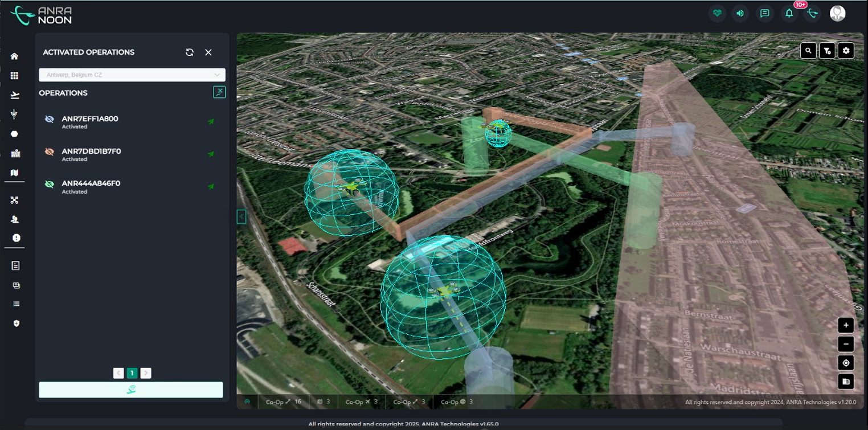Open the chat messages icon

point(764,14)
